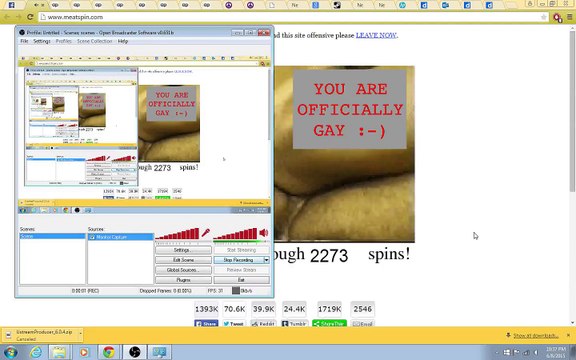
Task: Select Monitor Capture in Sources list
Action: click(x=120, y=237)
